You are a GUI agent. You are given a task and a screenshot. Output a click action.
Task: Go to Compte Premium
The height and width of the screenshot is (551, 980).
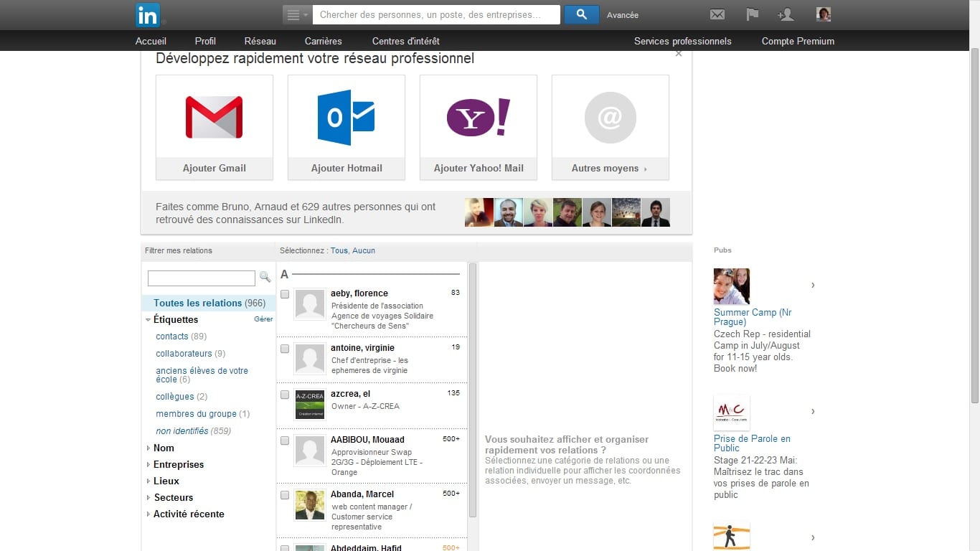pyautogui.click(x=798, y=41)
